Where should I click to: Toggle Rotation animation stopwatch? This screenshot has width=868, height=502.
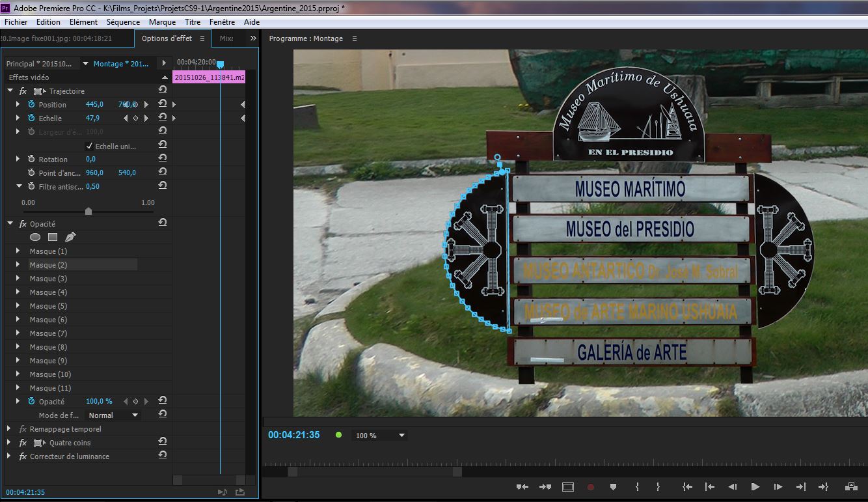point(31,159)
